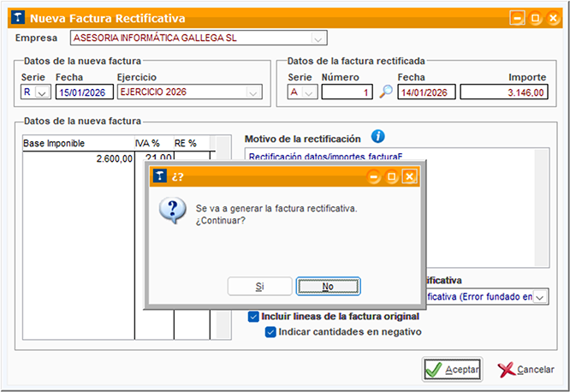Click the RE % column header
The height and width of the screenshot is (392, 570).
click(x=192, y=143)
